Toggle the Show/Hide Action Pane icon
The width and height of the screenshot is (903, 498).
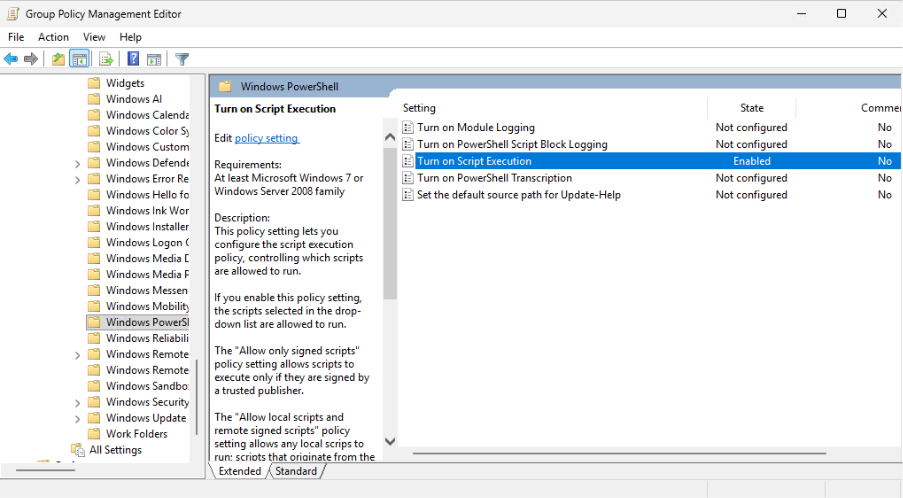pos(154,59)
